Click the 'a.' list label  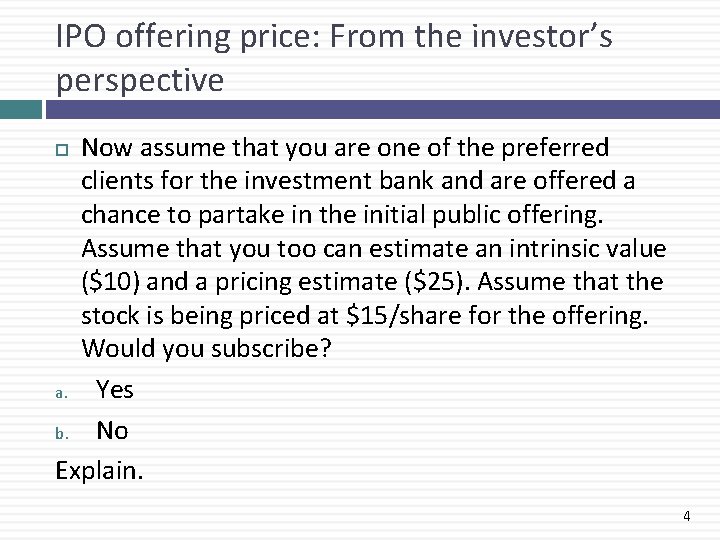60,392
